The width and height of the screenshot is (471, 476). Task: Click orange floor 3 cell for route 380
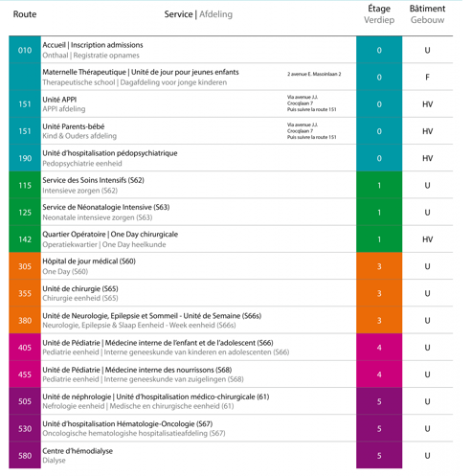pyautogui.click(x=379, y=320)
